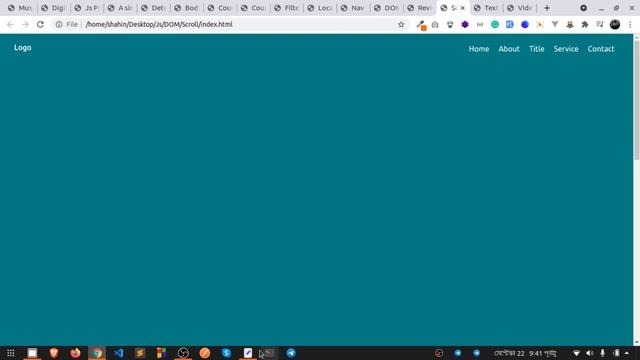Open Sublime Text from the taskbar
The height and width of the screenshot is (360, 640).
click(140, 353)
